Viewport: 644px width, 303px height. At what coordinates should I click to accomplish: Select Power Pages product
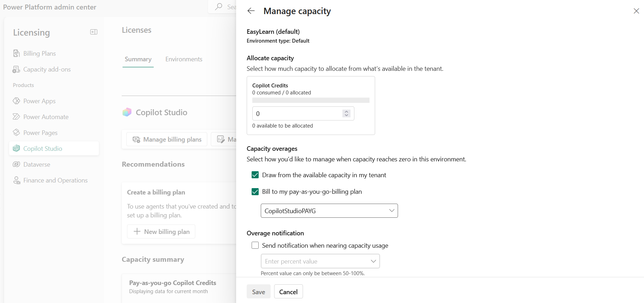(40, 133)
